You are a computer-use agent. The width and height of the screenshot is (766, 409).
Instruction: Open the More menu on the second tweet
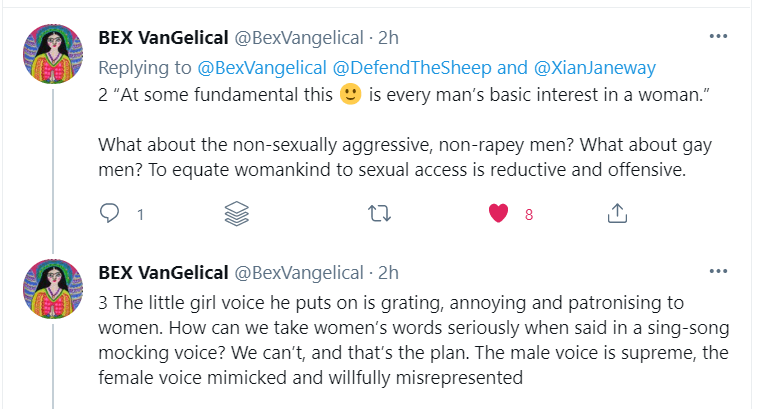pyautogui.click(x=718, y=272)
